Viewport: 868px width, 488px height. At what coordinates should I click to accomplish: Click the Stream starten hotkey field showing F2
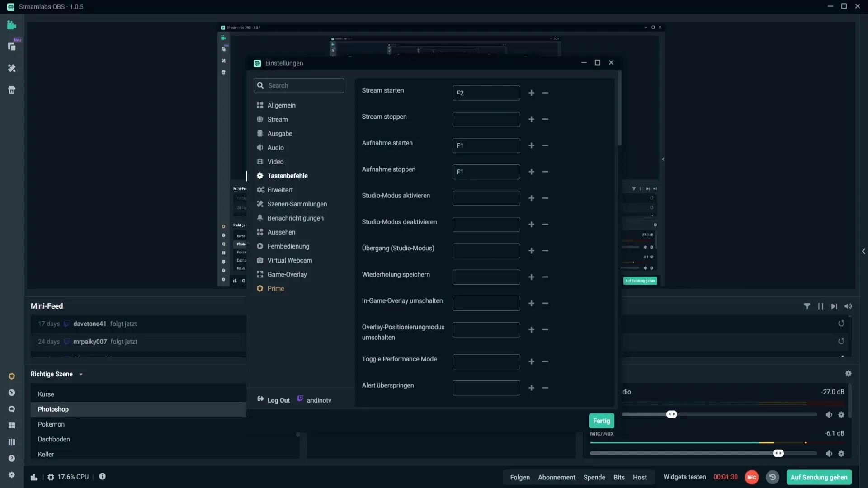click(x=486, y=93)
